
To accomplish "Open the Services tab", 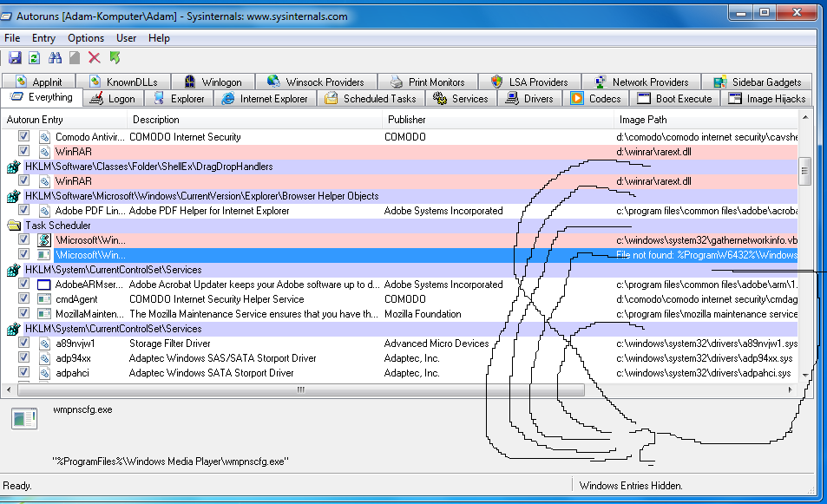I will [461, 99].
